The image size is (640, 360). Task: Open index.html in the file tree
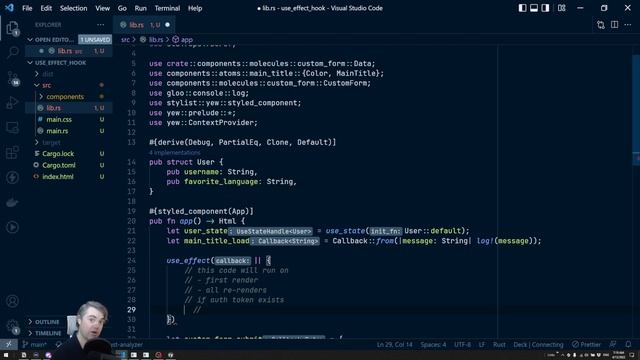(x=58, y=177)
